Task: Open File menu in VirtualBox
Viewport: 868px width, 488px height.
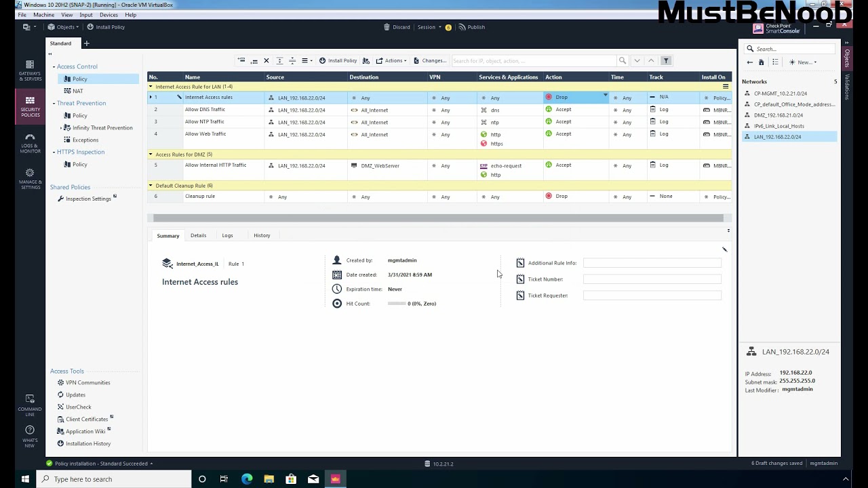Action: point(22,14)
